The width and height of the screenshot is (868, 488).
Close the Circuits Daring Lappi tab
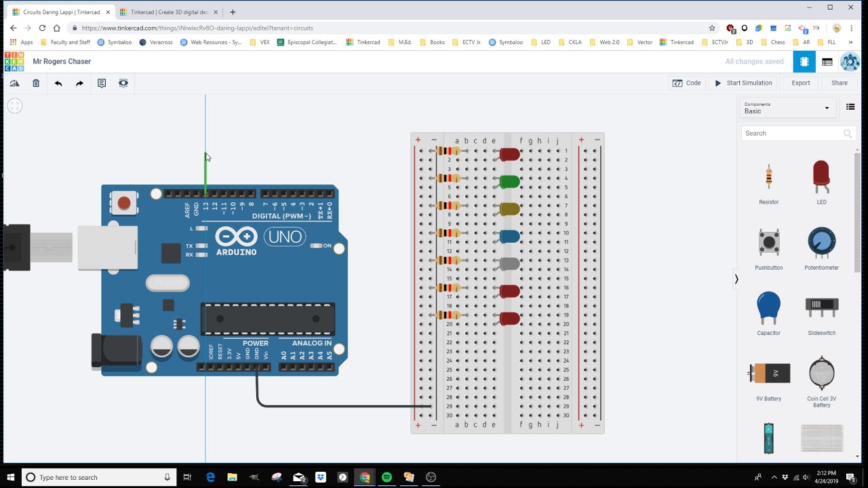(108, 12)
